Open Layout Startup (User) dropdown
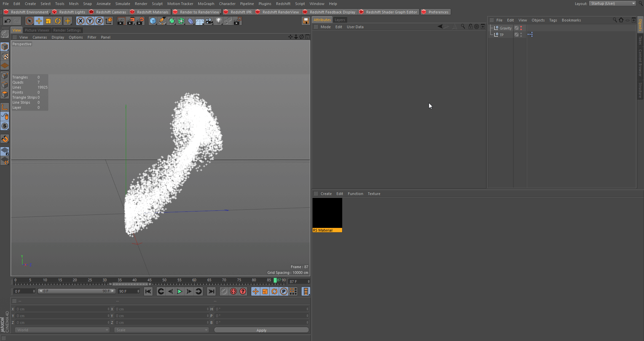The image size is (644, 341). click(612, 3)
